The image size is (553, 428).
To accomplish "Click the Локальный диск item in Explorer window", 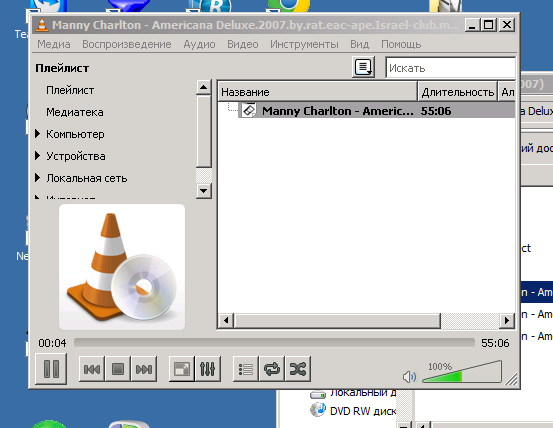I will (x=353, y=393).
